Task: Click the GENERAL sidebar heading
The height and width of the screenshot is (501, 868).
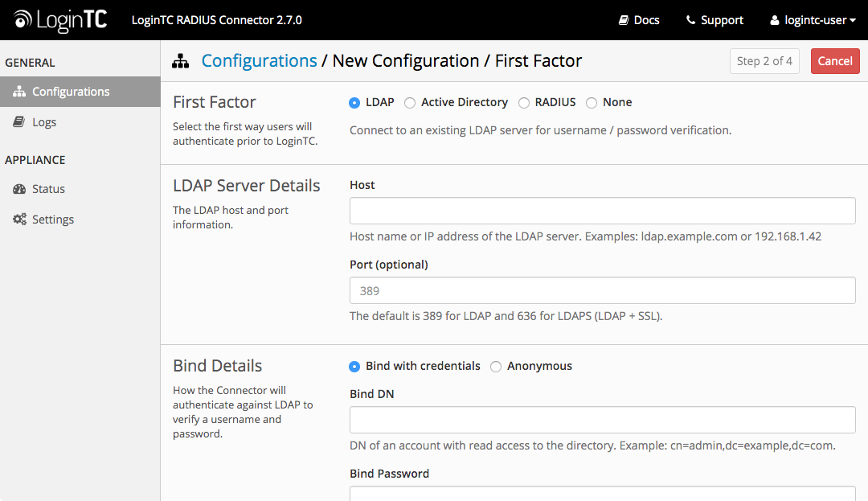Action: coord(30,63)
